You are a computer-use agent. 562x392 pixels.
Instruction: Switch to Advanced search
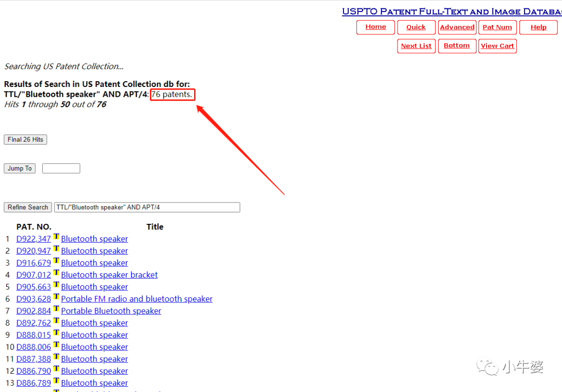pyautogui.click(x=457, y=27)
